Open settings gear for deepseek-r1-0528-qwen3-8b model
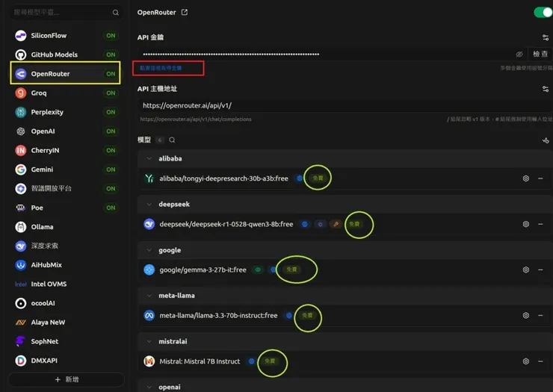This screenshot has width=553, height=392. (x=526, y=224)
